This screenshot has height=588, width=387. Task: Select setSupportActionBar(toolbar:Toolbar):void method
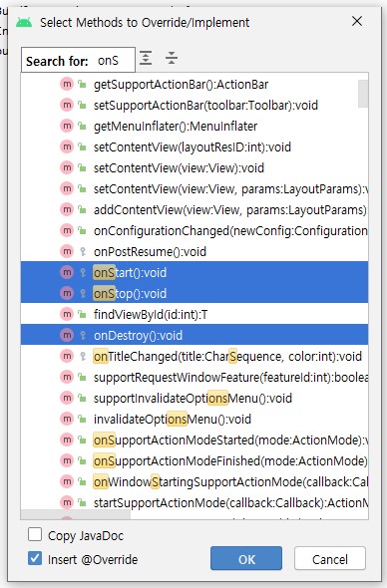(x=194, y=105)
